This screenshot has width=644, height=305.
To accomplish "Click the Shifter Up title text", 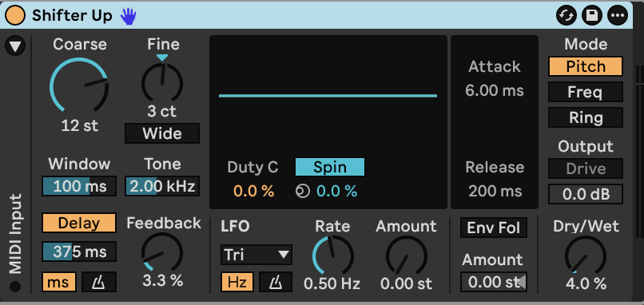I will (72, 16).
